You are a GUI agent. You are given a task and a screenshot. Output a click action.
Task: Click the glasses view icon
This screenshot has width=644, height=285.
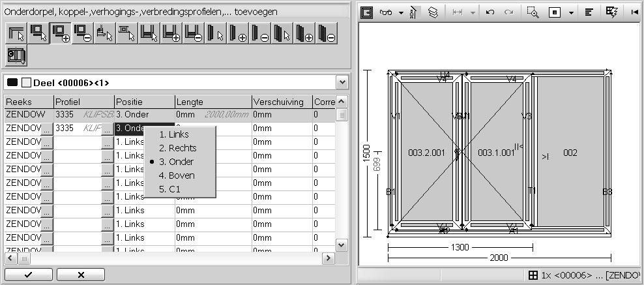[386, 12]
